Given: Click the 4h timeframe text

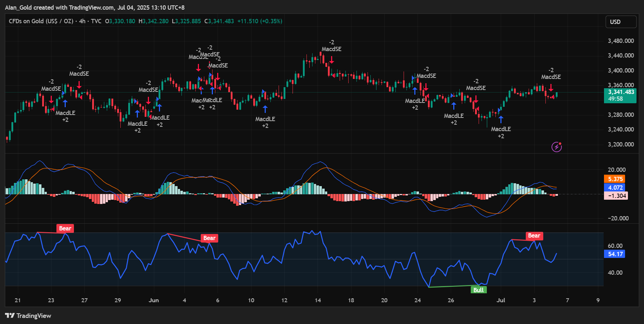Looking at the screenshot, I should point(82,21).
